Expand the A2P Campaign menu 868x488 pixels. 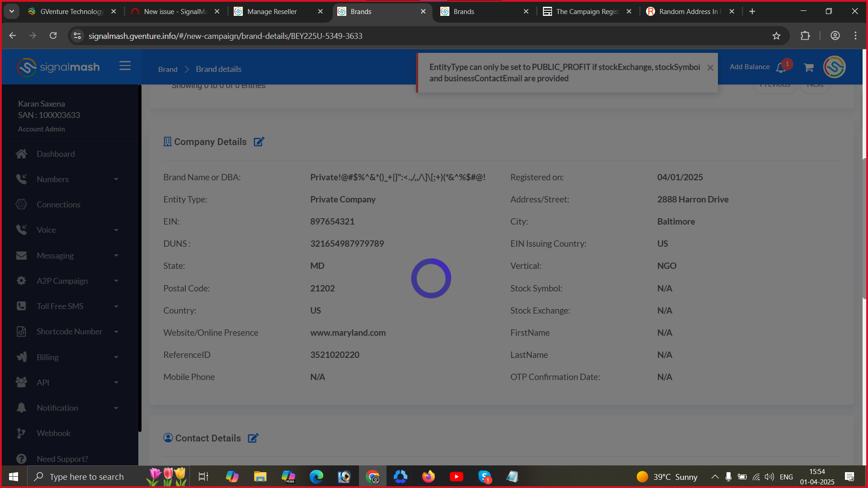click(x=68, y=281)
